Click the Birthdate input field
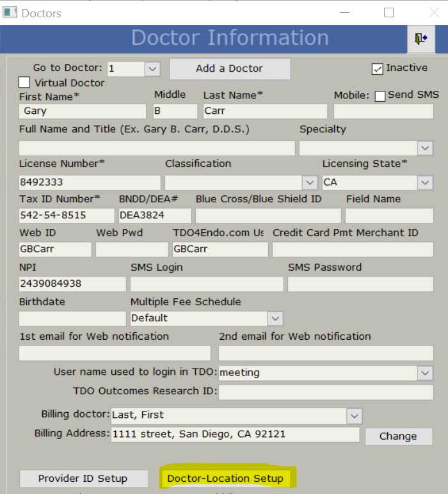448x494 pixels. click(x=72, y=318)
